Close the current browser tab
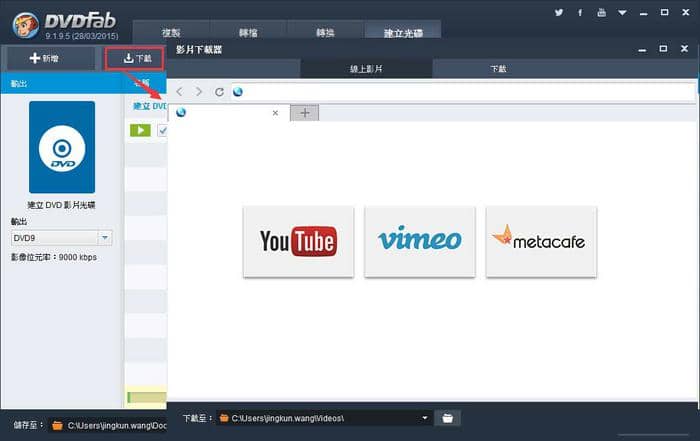700x441 pixels. 275,113
